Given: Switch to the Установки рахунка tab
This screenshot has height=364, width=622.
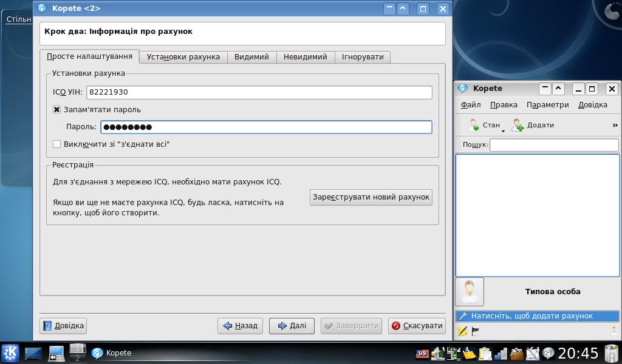Looking at the screenshot, I should click(x=183, y=57).
